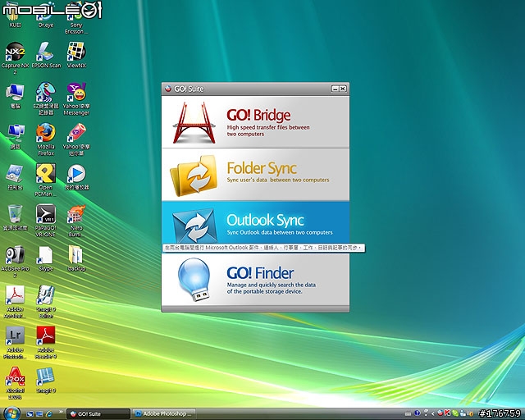Open Folder Sync option
Viewport: 525px width, 420px height.
tap(255, 175)
